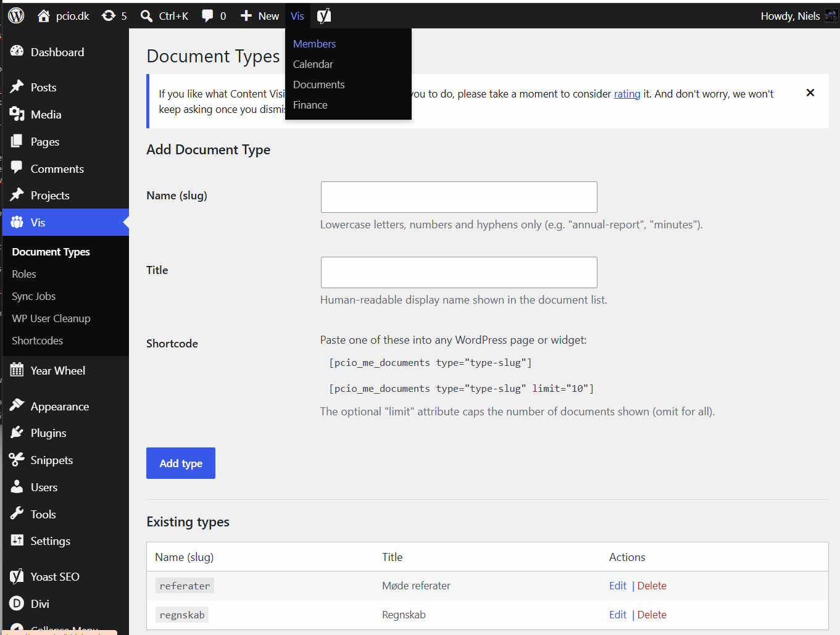Click the Posts pin icon
This screenshot has width=840, height=635.
pyautogui.click(x=17, y=86)
